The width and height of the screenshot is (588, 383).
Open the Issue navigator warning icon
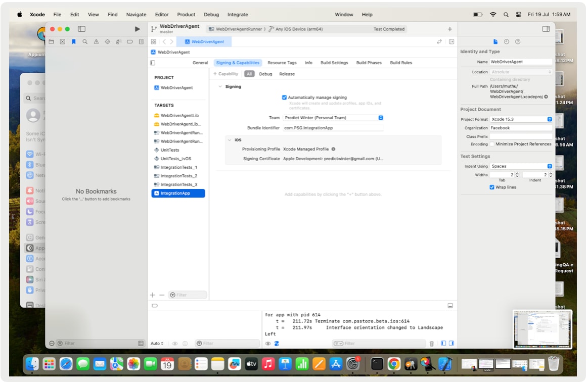[x=96, y=42]
